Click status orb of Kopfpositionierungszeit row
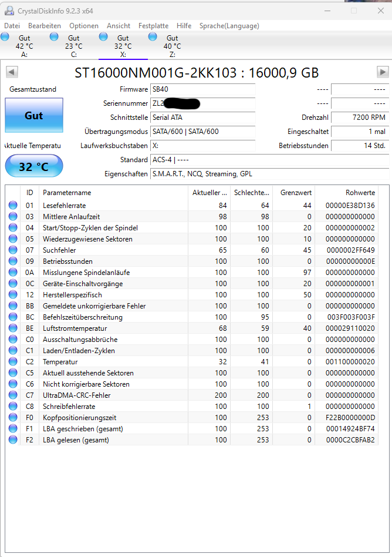Viewport: 392px width, 557px height. click(x=13, y=417)
